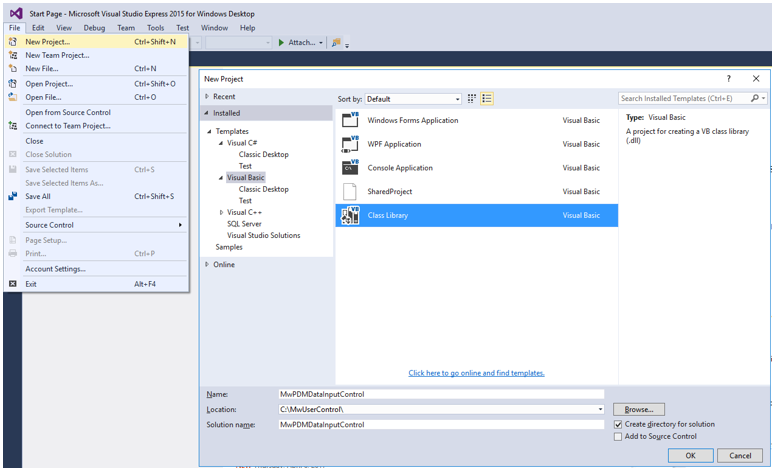Click the Save All disk icon

tap(13, 196)
